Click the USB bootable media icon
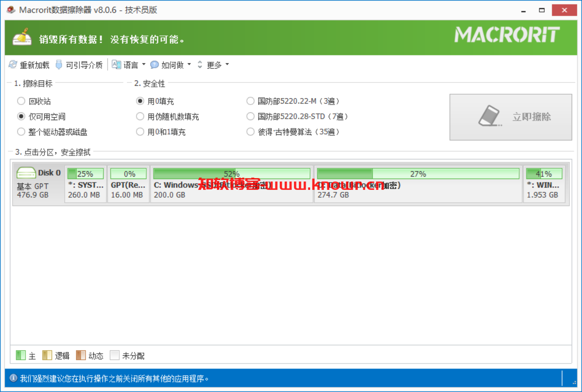This screenshot has width=582, height=392. (x=59, y=65)
